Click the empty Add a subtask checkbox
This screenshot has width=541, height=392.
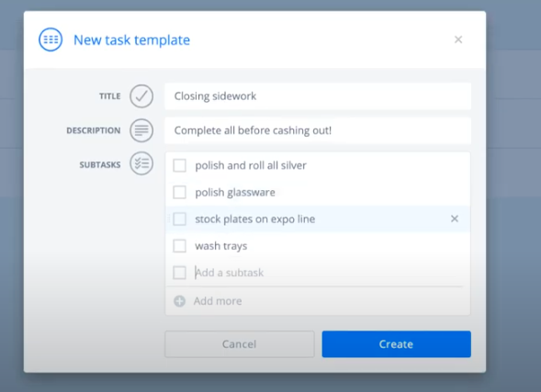tap(179, 273)
